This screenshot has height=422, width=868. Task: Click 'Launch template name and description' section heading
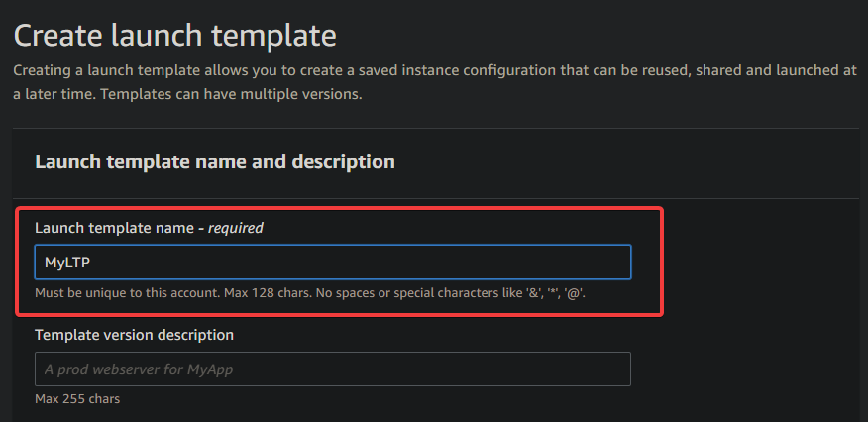point(215,162)
